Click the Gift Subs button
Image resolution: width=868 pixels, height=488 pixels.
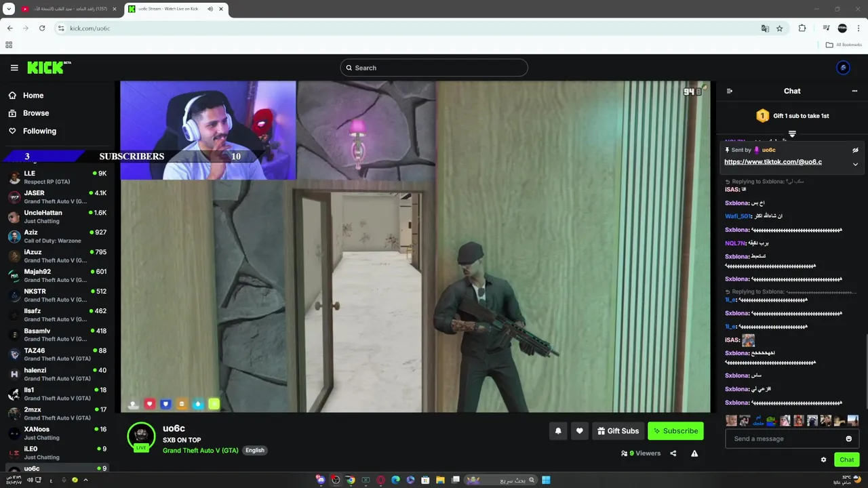618,431
